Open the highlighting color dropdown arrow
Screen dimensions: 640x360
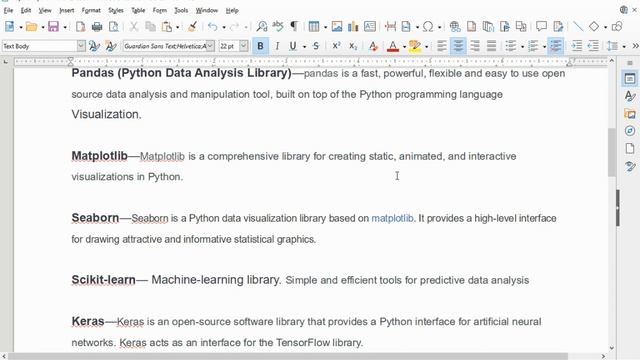pyautogui.click(x=427, y=47)
